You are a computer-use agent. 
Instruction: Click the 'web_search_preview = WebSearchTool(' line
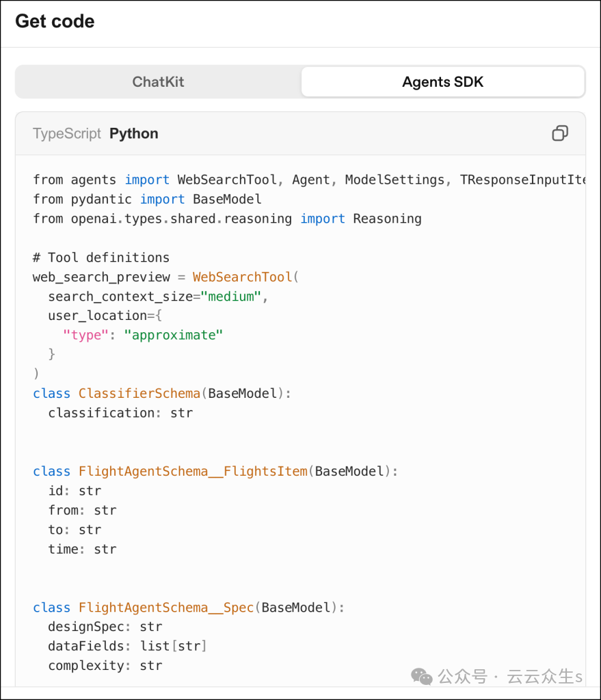coord(165,278)
